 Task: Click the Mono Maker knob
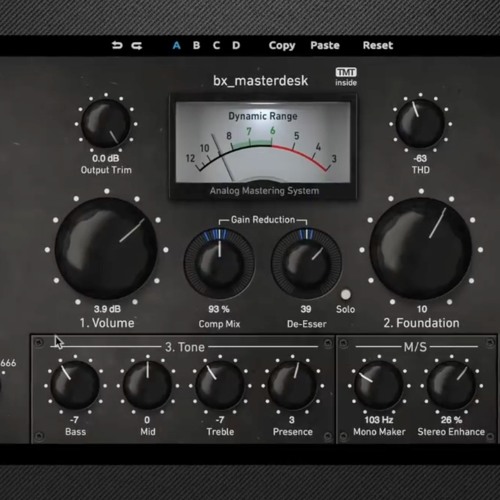coord(379,386)
